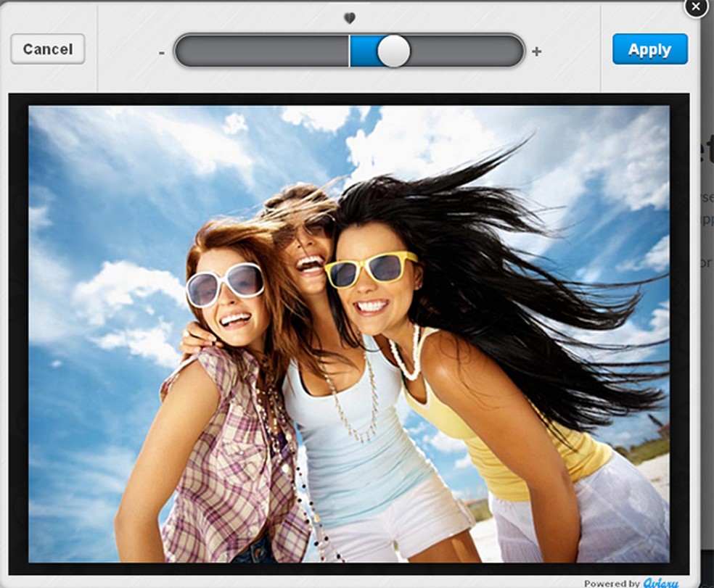This screenshot has height=588, width=714.
Task: Open the Aviary logo link
Action: 661,583
